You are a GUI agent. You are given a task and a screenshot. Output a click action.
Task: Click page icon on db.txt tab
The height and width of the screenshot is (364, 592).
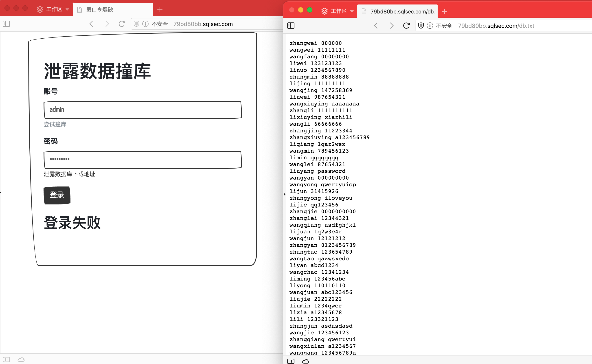click(364, 11)
